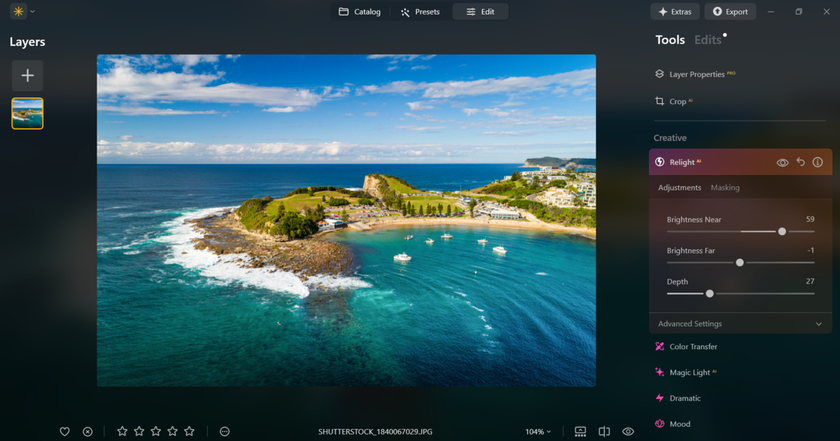Open the Luminar app menu dropdown

[x=23, y=12]
